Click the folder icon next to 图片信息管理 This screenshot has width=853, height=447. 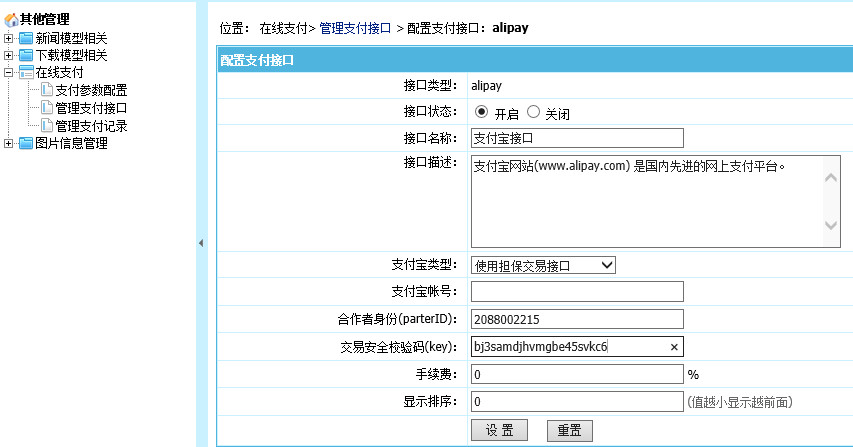coord(26,143)
